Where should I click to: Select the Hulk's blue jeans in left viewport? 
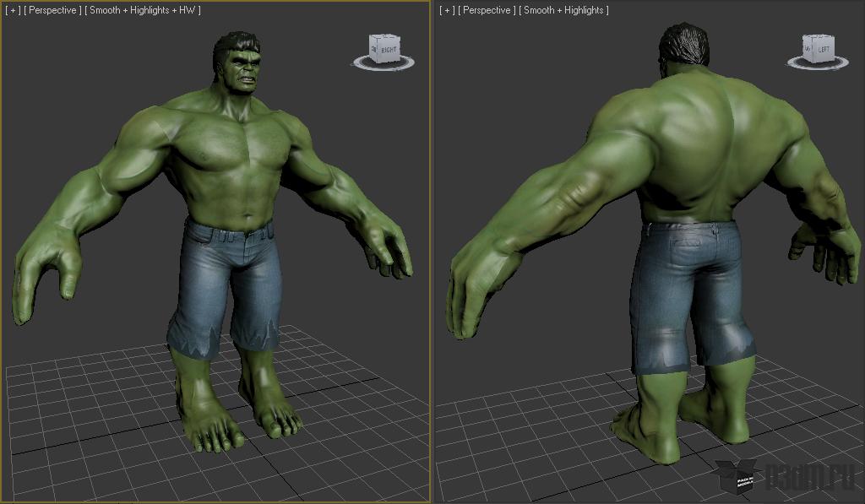coord(225,287)
